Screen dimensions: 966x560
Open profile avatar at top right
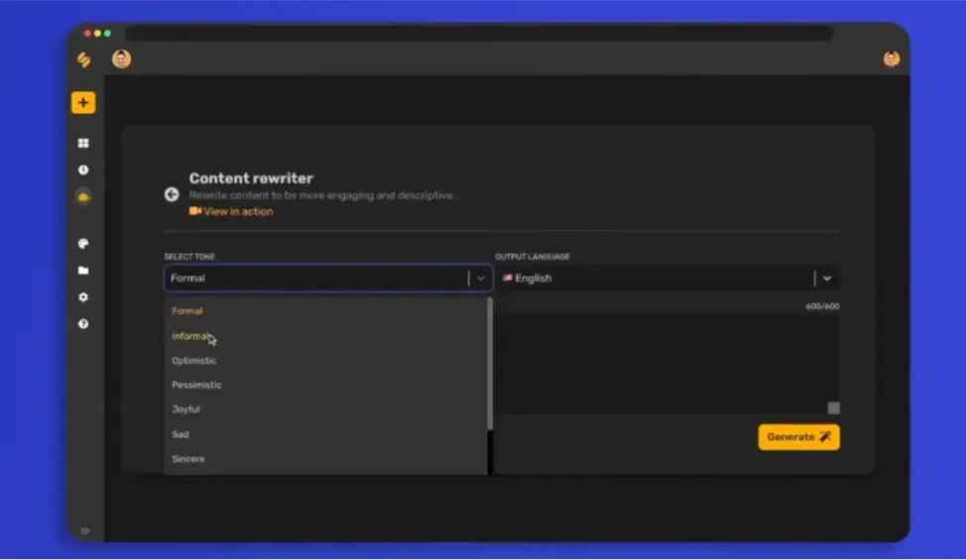click(x=891, y=58)
